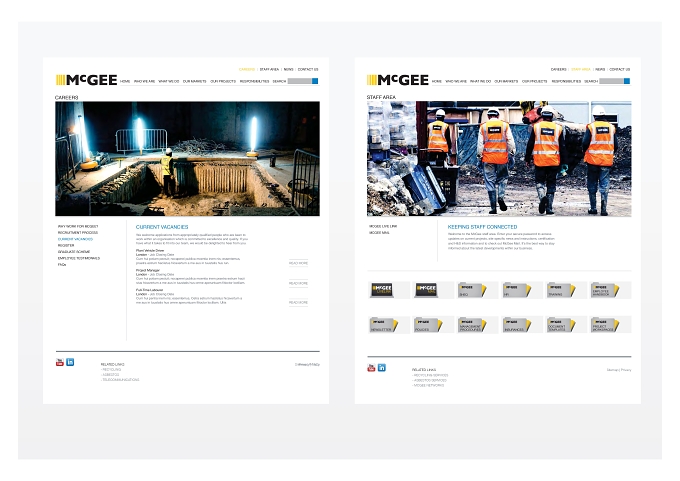The width and height of the screenshot is (680, 481).
Task: Click the McGee logo on Careers page
Action: click(x=87, y=80)
